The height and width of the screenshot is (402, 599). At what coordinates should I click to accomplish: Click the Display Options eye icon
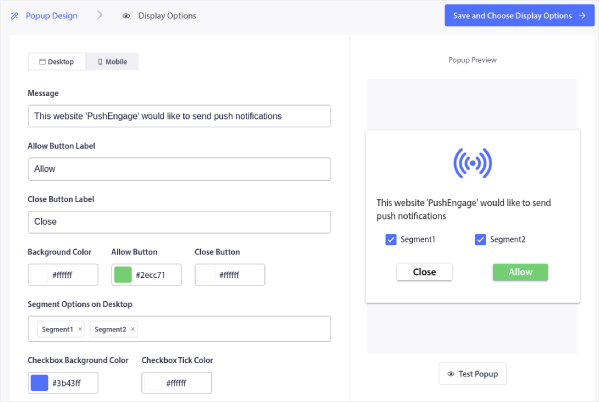[126, 16]
